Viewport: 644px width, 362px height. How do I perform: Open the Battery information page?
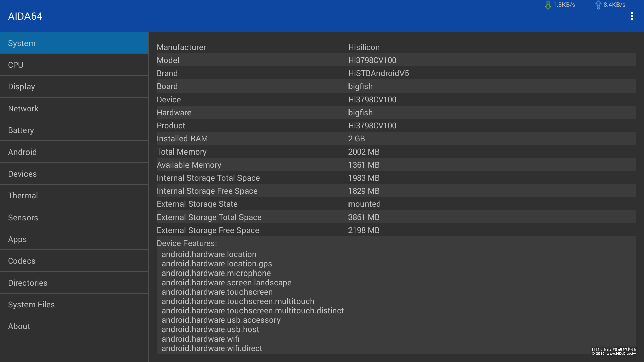tap(74, 130)
